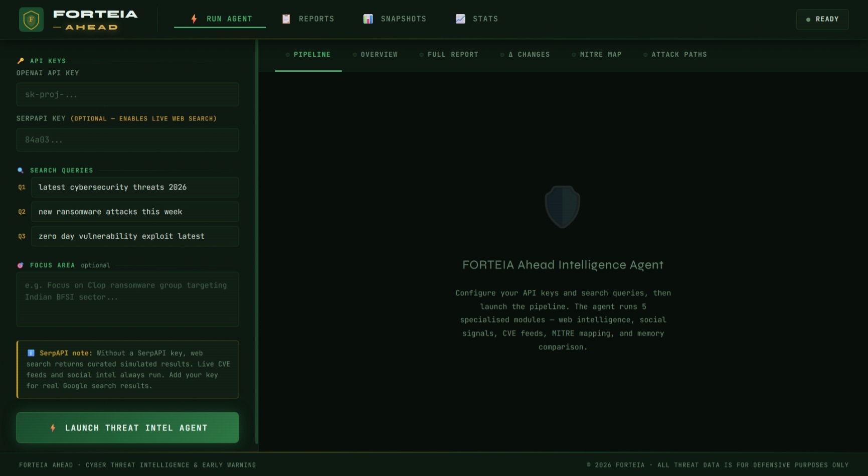
Task: Switch to the Attack Paths tab
Action: (675, 55)
